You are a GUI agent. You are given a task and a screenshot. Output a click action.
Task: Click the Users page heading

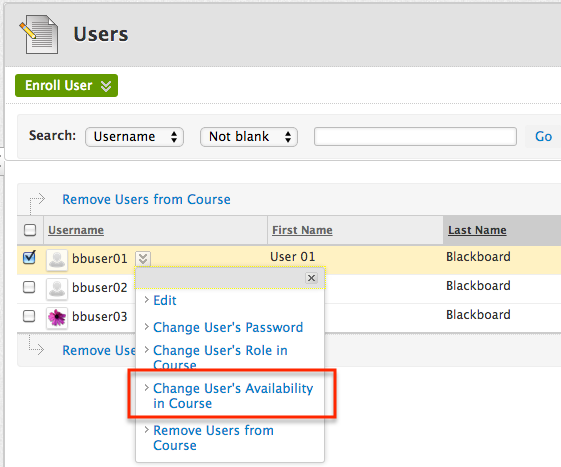[x=101, y=34]
